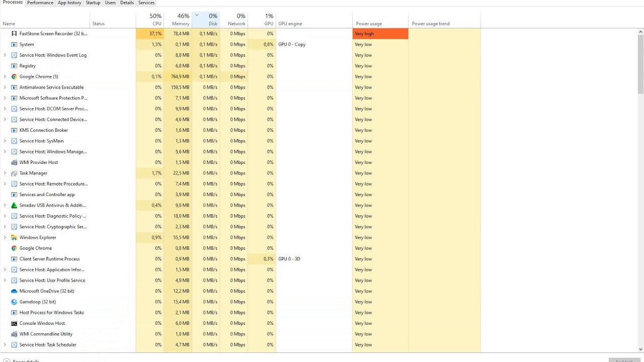Expand the Windows Explorer process row
644x362 pixels.
(x=5, y=237)
